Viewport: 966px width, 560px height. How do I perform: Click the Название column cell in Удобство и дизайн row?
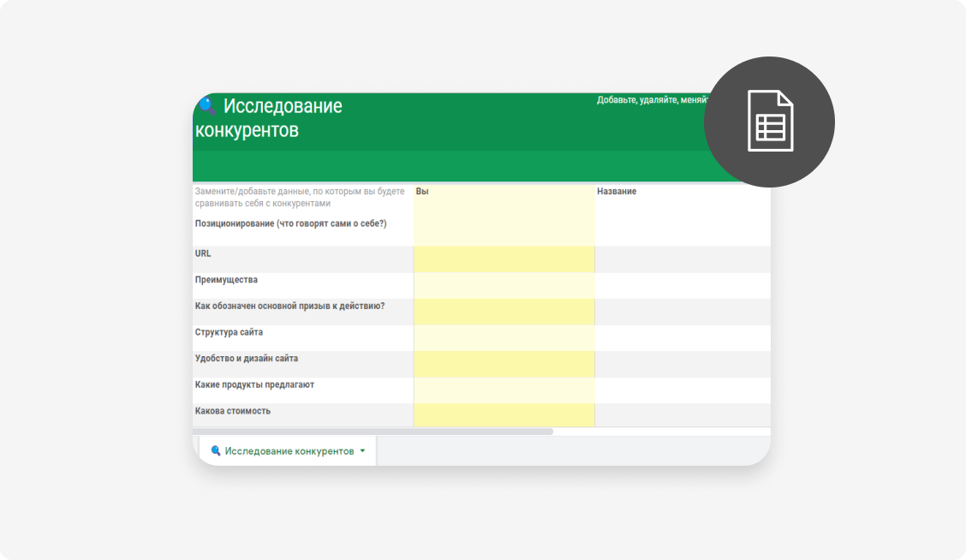pyautogui.click(x=683, y=364)
